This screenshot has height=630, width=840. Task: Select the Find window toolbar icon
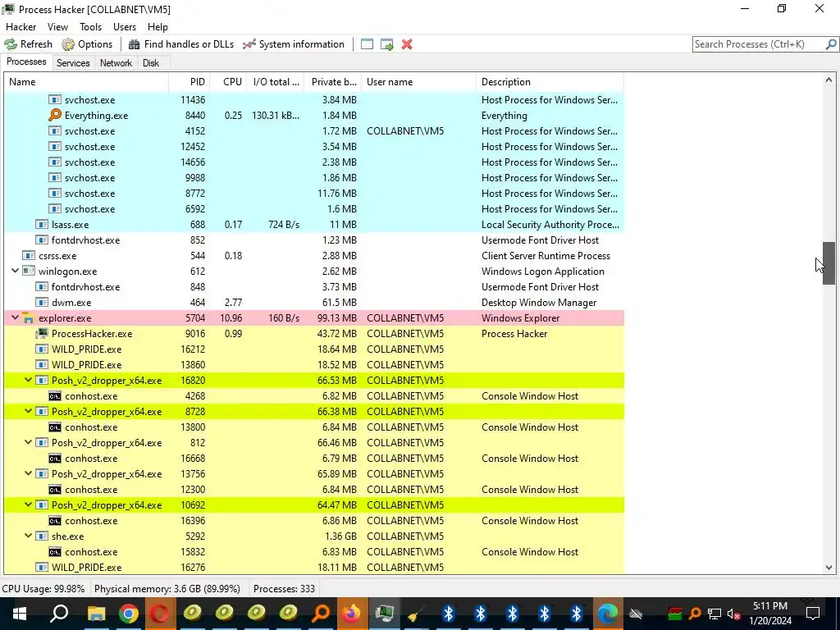click(367, 44)
